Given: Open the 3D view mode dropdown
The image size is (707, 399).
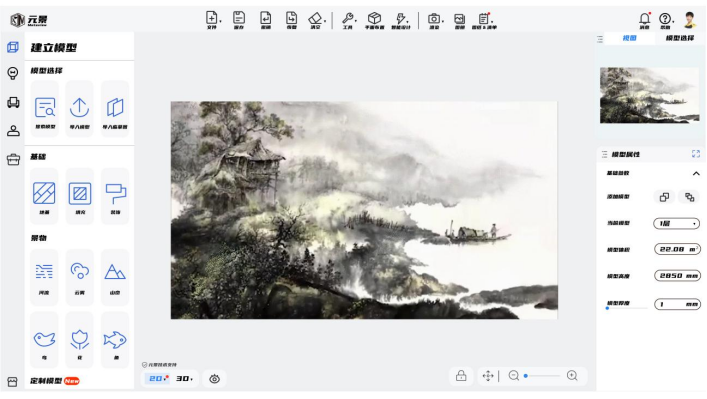Looking at the screenshot, I should tap(184, 379).
